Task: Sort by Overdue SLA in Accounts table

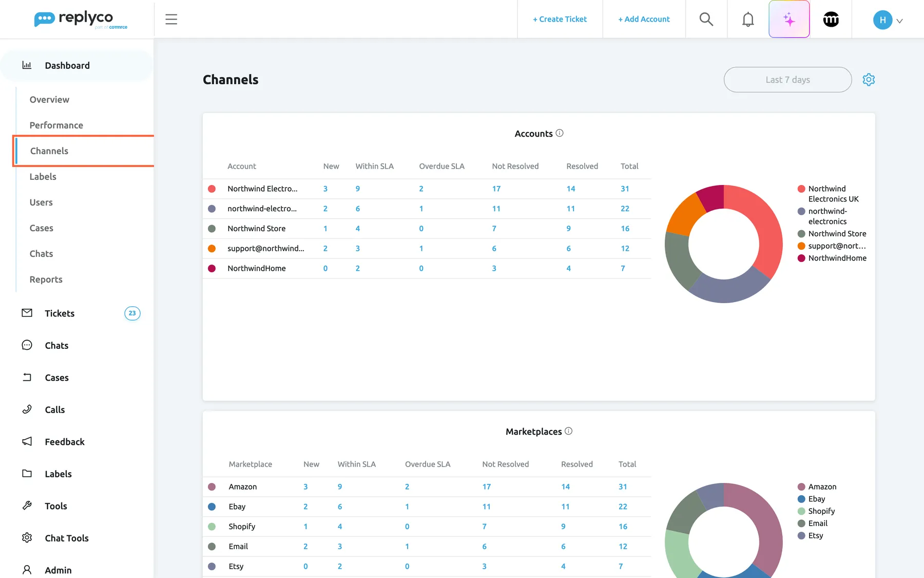Action: pyautogui.click(x=441, y=166)
